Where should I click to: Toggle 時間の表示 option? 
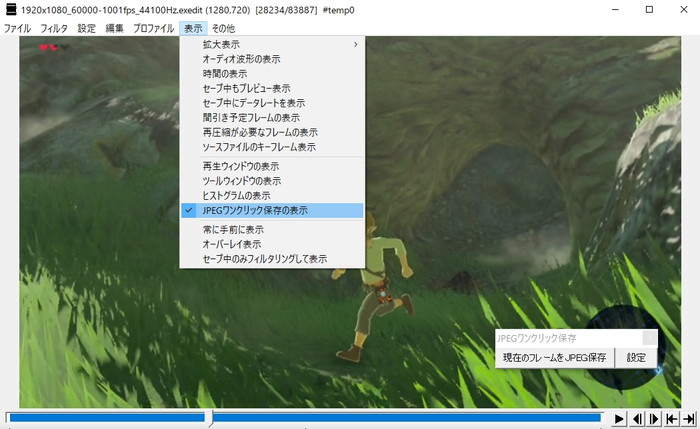[272, 74]
